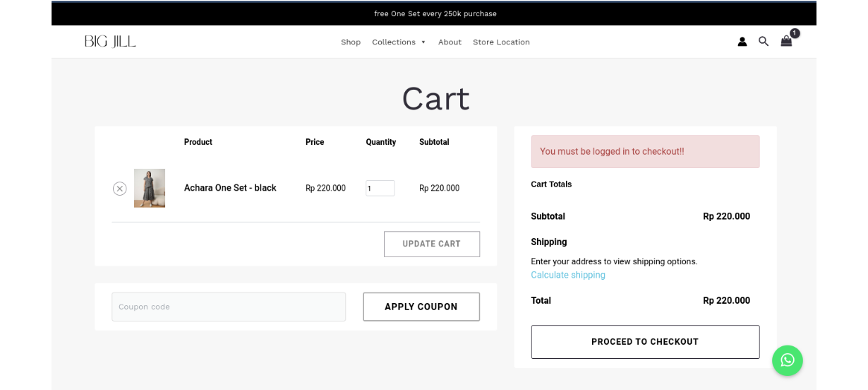The width and height of the screenshot is (868, 390).
Task: Click the Achara One Set product thumbnail
Action: [150, 188]
